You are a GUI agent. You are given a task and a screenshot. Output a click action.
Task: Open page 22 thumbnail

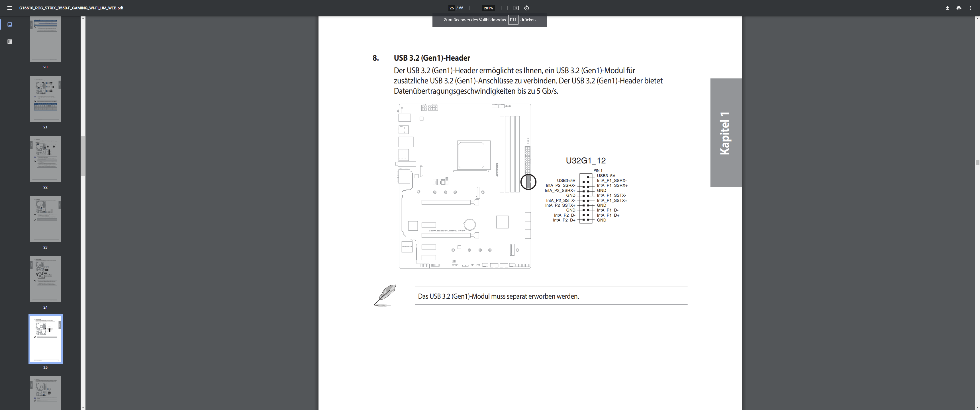coord(45,159)
